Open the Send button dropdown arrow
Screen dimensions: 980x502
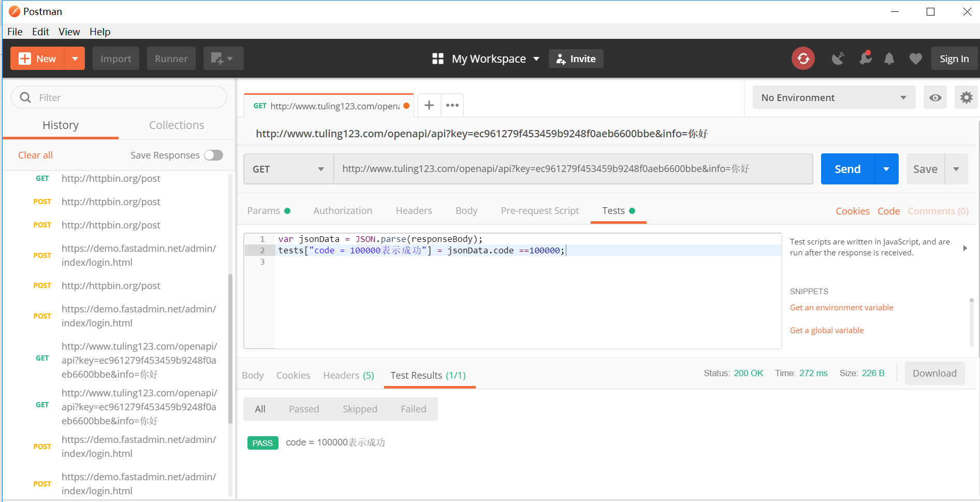point(887,169)
